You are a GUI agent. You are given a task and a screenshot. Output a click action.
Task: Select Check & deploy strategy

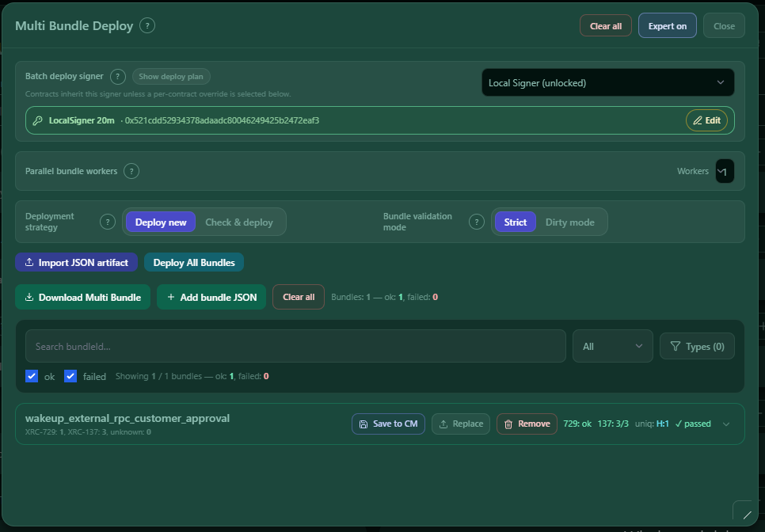(x=239, y=222)
